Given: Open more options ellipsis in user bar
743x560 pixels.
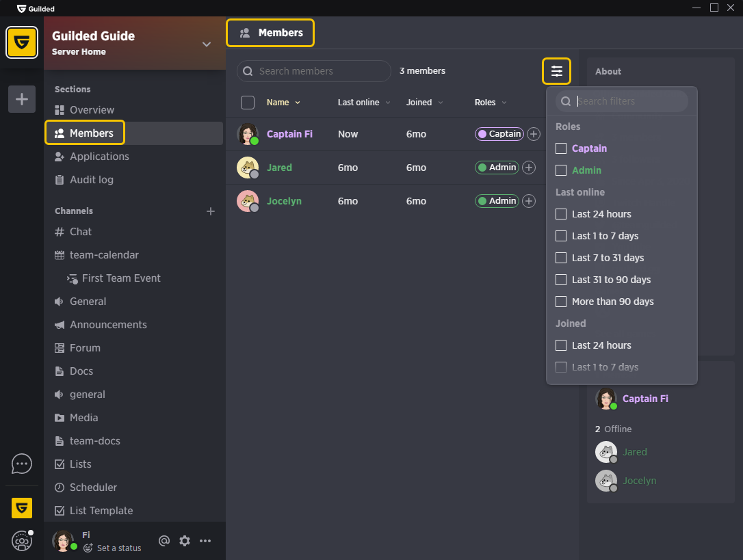Looking at the screenshot, I should point(205,541).
